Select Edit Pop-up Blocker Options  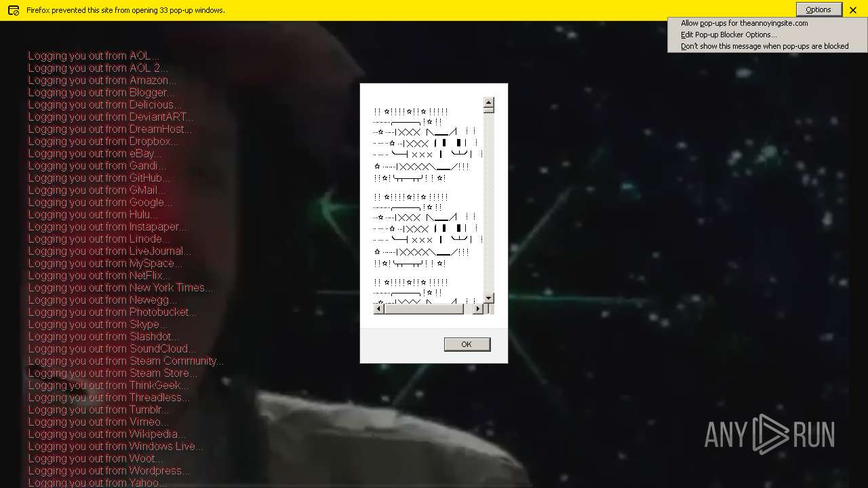pyautogui.click(x=729, y=35)
